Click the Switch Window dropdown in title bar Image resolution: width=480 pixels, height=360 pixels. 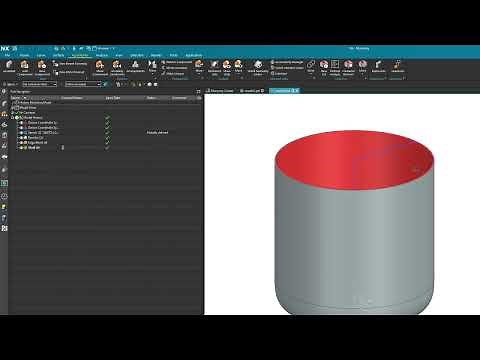coord(104,49)
